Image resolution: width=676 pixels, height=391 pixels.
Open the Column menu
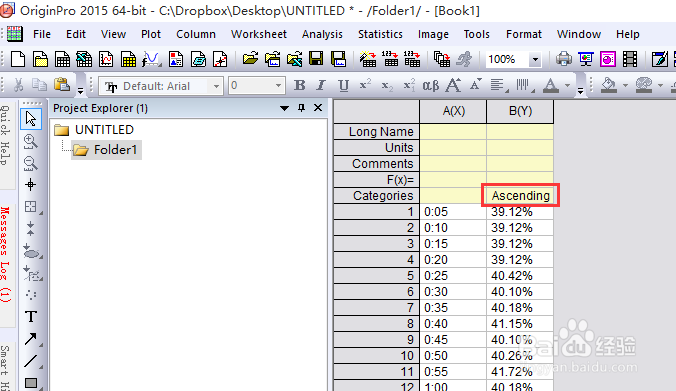coord(196,34)
